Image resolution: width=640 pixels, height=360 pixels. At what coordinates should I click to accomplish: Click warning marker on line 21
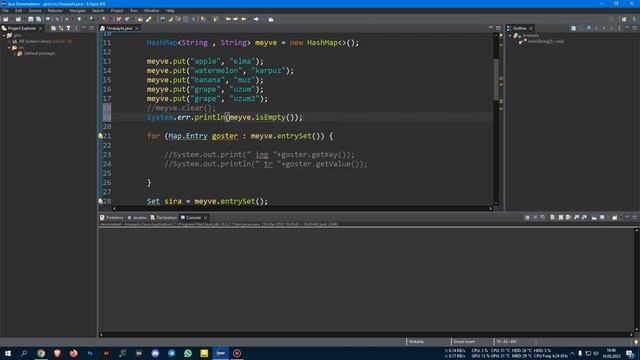coord(100,136)
